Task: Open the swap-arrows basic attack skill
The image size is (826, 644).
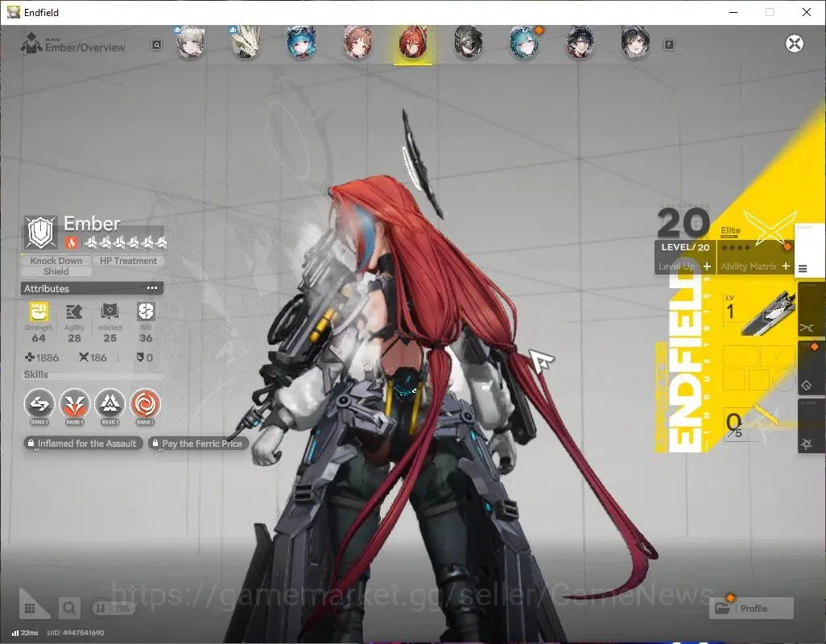Action: coord(39,404)
